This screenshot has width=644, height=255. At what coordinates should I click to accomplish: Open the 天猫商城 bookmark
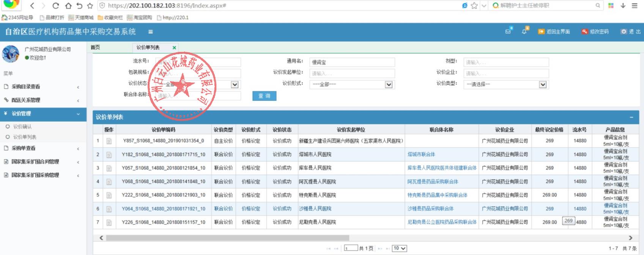[x=81, y=17]
